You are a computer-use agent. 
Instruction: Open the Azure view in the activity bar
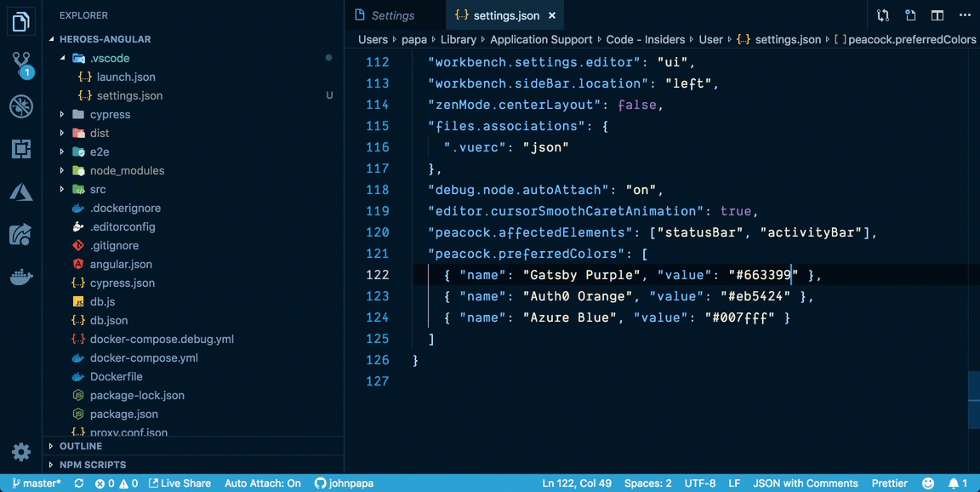point(20,192)
